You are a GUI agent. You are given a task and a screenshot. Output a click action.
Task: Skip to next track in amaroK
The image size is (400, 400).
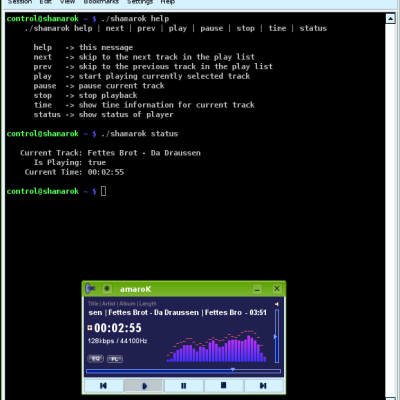(x=263, y=386)
